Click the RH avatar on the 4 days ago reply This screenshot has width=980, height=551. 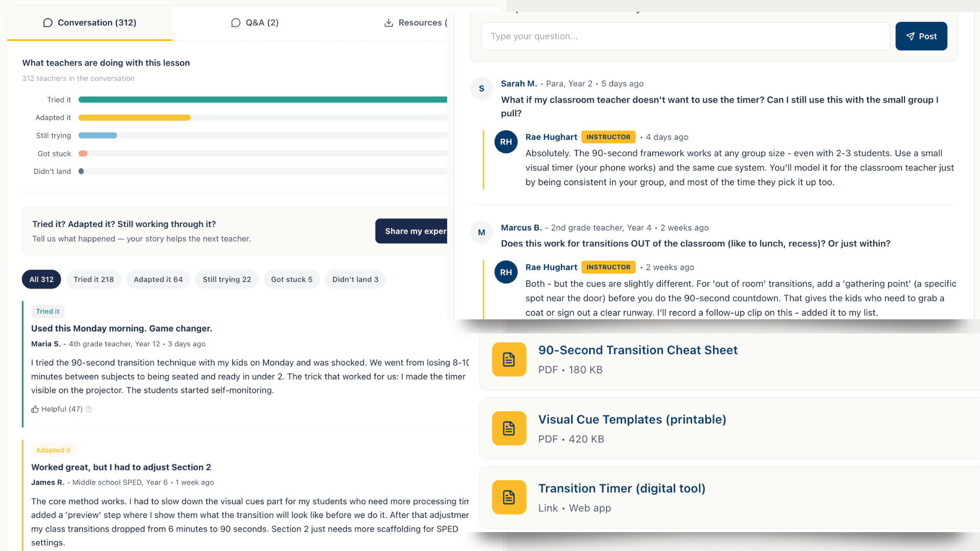(x=506, y=142)
